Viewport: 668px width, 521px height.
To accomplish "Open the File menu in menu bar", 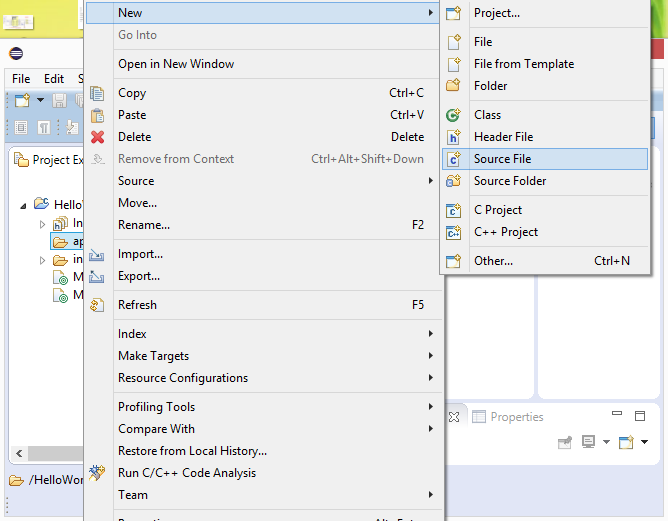I will tap(21, 79).
